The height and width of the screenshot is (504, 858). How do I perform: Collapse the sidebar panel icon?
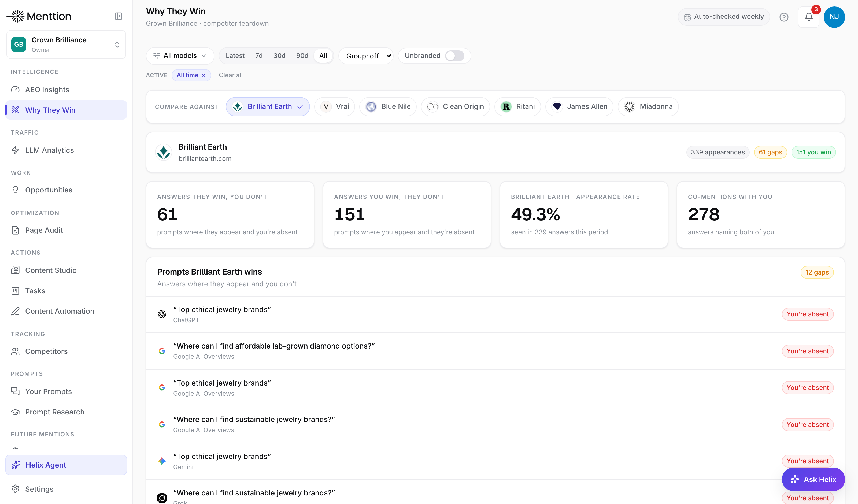[x=118, y=16]
